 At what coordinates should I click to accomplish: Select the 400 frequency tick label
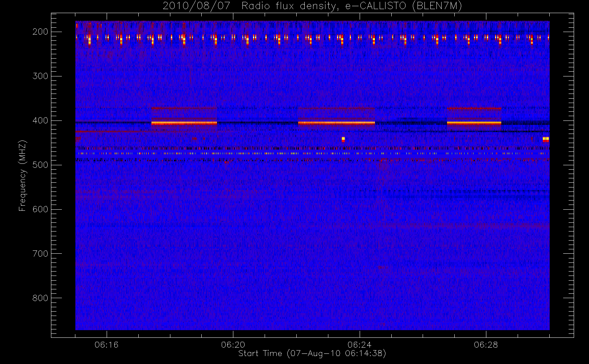(40, 120)
